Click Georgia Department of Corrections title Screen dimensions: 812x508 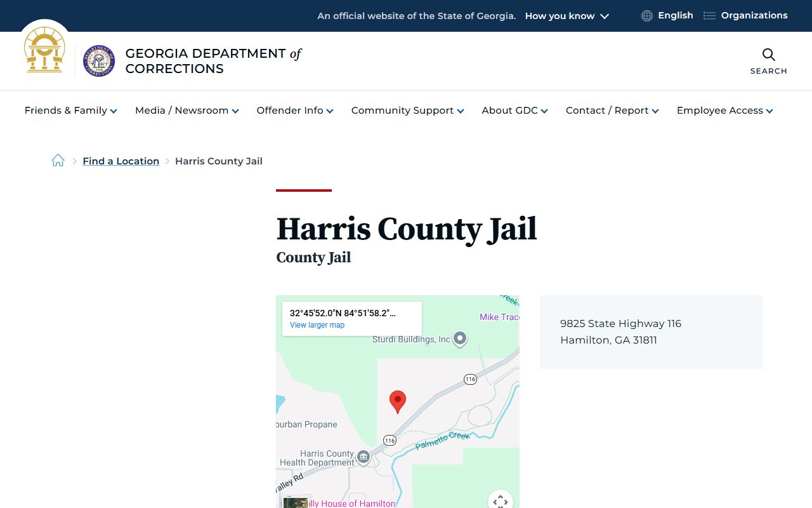[x=213, y=61]
